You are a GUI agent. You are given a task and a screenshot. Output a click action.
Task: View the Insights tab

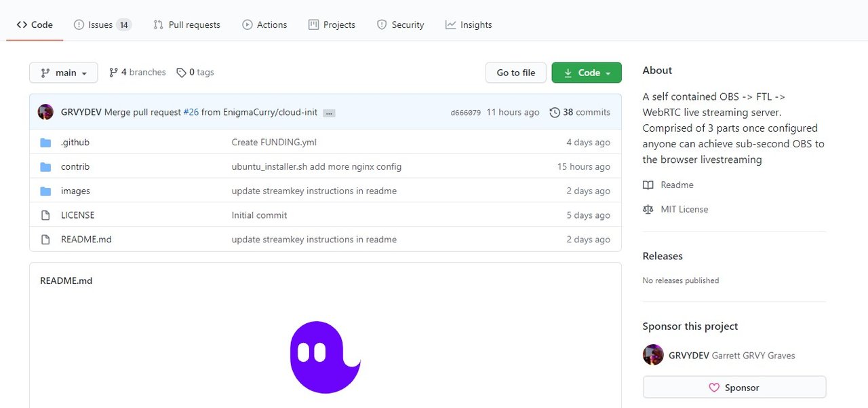pos(469,24)
